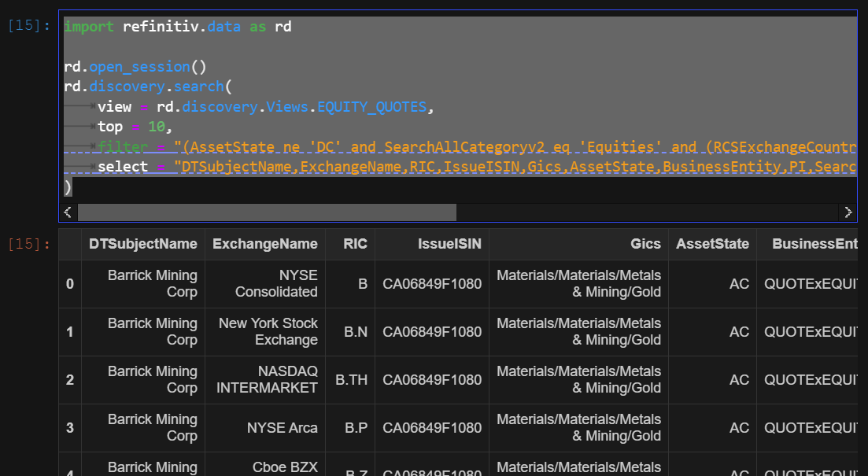Click the DTSubjectName column header
The height and width of the screenshot is (476, 868).
point(142,244)
